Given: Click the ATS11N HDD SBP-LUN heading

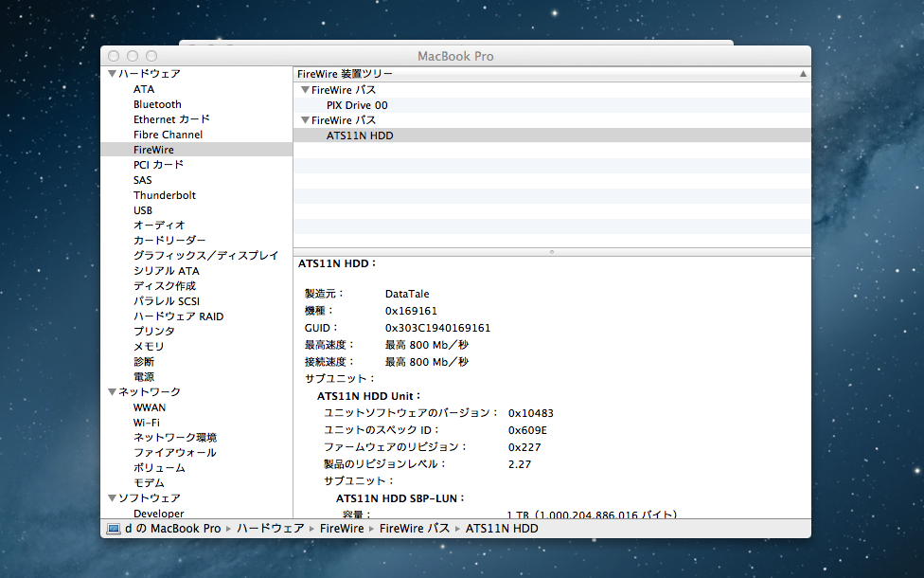Looking at the screenshot, I should [400, 498].
